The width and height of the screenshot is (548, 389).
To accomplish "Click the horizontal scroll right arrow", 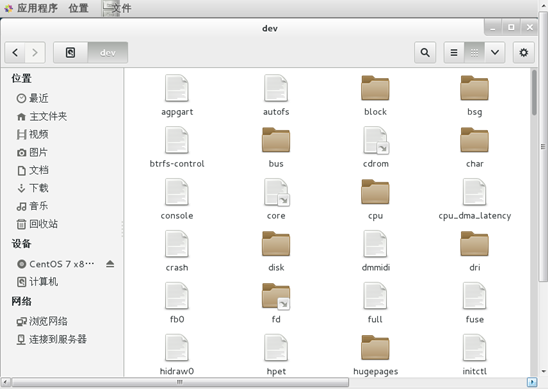I will click(532, 382).
